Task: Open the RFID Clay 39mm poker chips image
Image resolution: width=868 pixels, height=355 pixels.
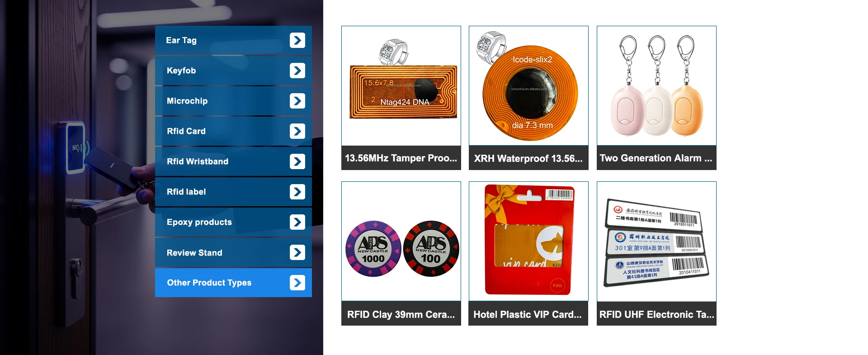Action: (401, 241)
